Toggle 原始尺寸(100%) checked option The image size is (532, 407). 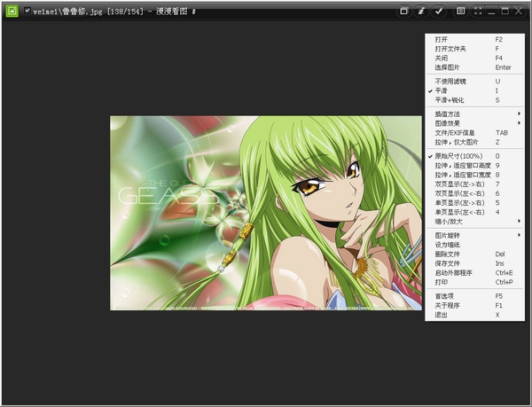[x=474, y=156]
